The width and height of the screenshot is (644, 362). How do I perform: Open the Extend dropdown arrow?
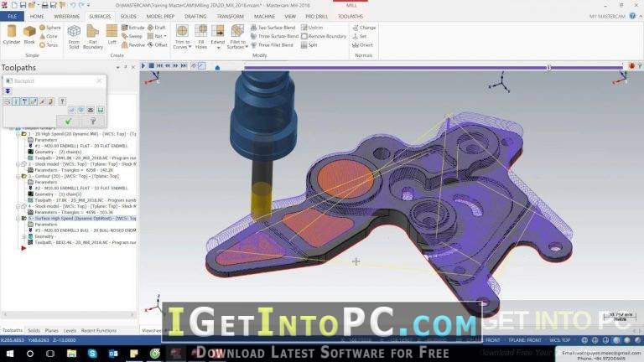point(218,48)
